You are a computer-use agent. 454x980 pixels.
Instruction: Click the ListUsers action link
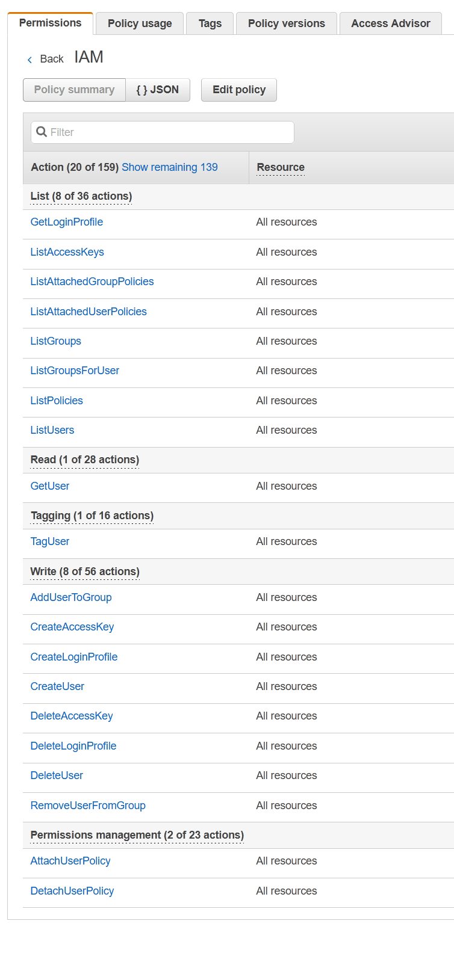(x=52, y=430)
